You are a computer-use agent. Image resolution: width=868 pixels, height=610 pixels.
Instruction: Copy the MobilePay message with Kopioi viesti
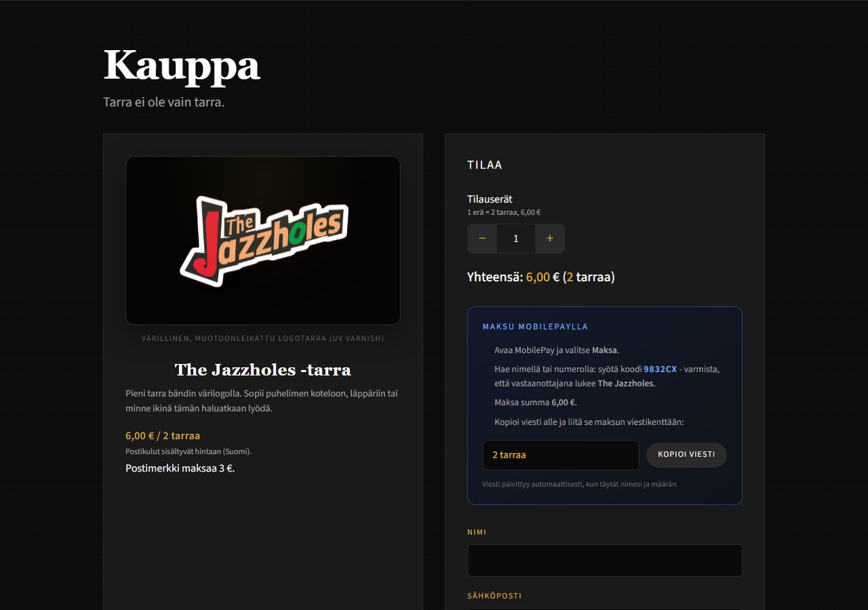click(686, 455)
